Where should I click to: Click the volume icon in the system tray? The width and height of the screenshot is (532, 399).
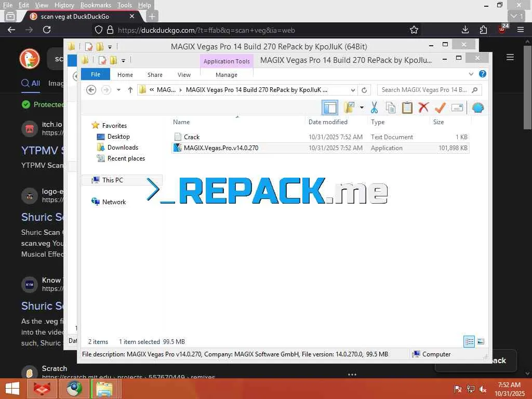pyautogui.click(x=483, y=389)
